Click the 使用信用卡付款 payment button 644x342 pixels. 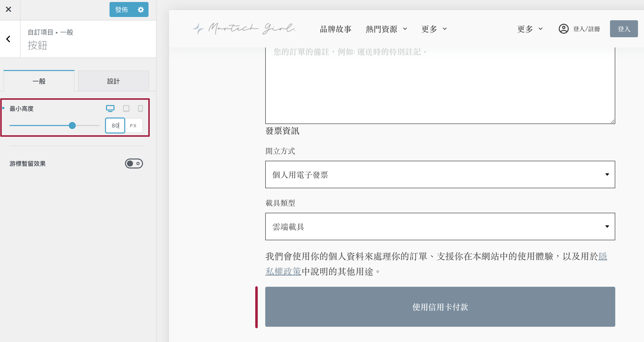[x=440, y=307]
